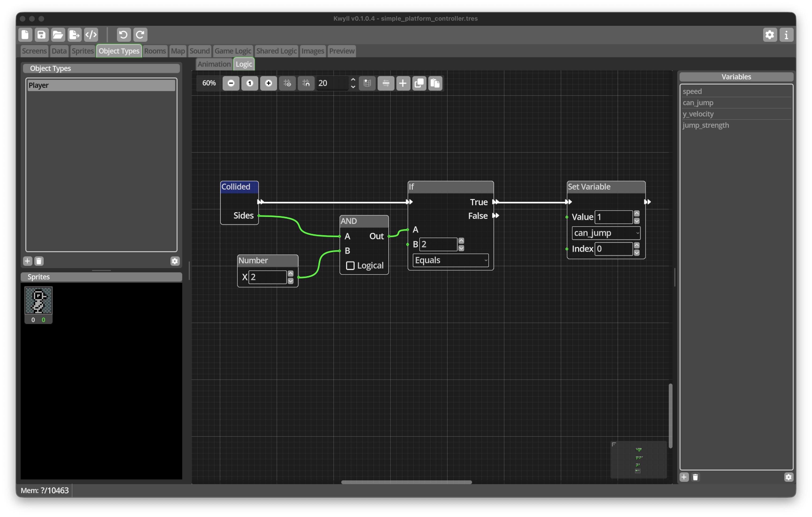Increase Set Variable Value stepper

pos(637,213)
